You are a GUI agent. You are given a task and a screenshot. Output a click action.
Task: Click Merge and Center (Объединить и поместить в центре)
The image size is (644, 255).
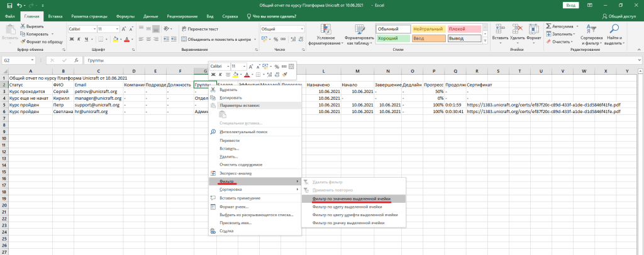[216, 40]
